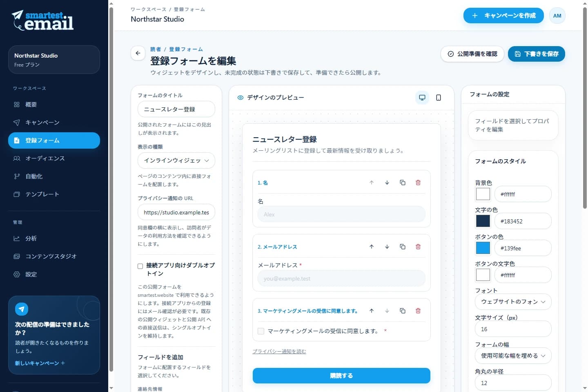
Task: Open 自動化 in the sidebar
Action: click(x=54, y=176)
